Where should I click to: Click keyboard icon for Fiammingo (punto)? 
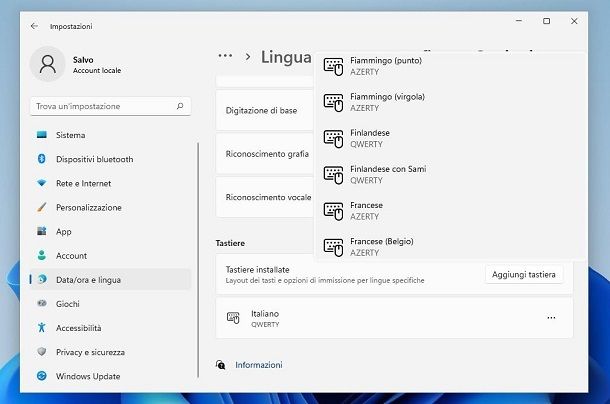coord(333,67)
